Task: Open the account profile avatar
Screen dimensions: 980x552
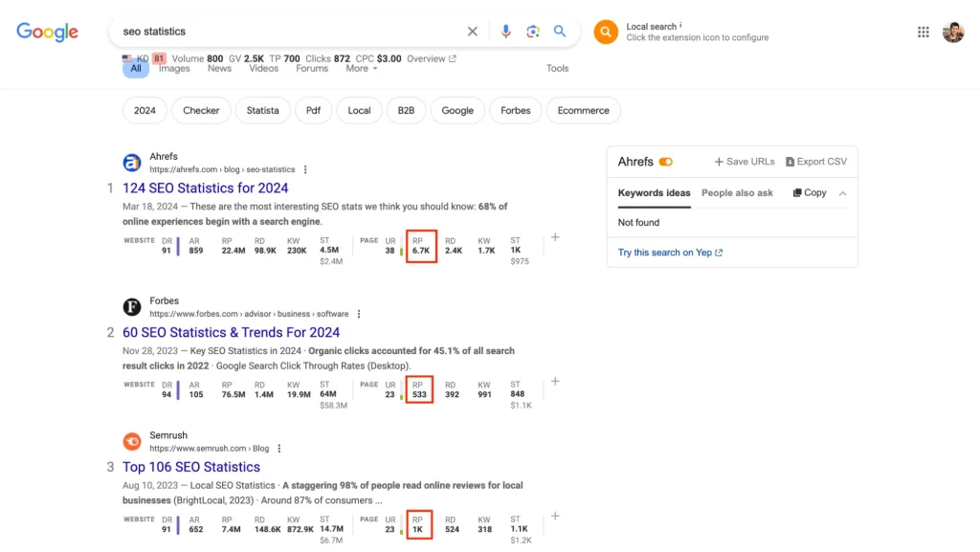Action: tap(953, 32)
